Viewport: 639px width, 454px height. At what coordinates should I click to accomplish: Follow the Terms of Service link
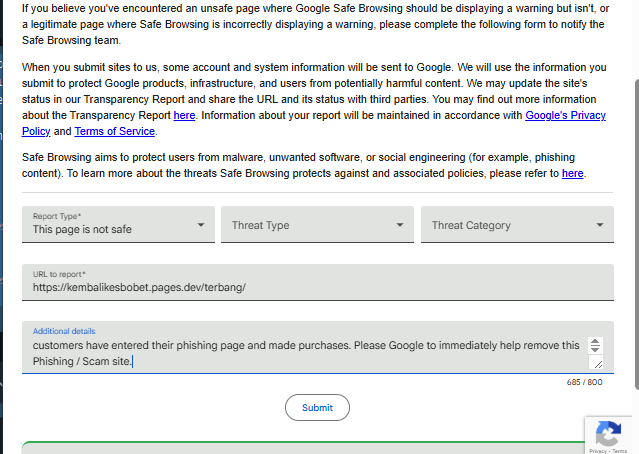tap(115, 131)
